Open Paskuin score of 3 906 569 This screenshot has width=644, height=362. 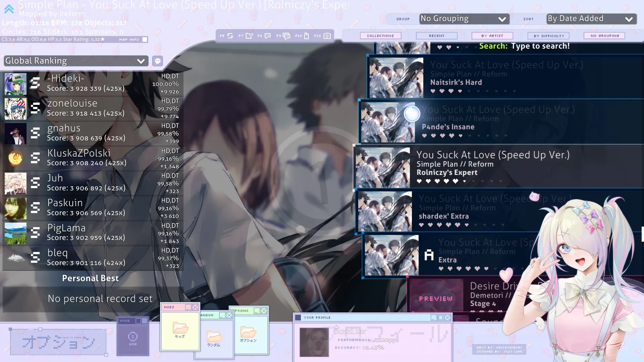[93, 208]
